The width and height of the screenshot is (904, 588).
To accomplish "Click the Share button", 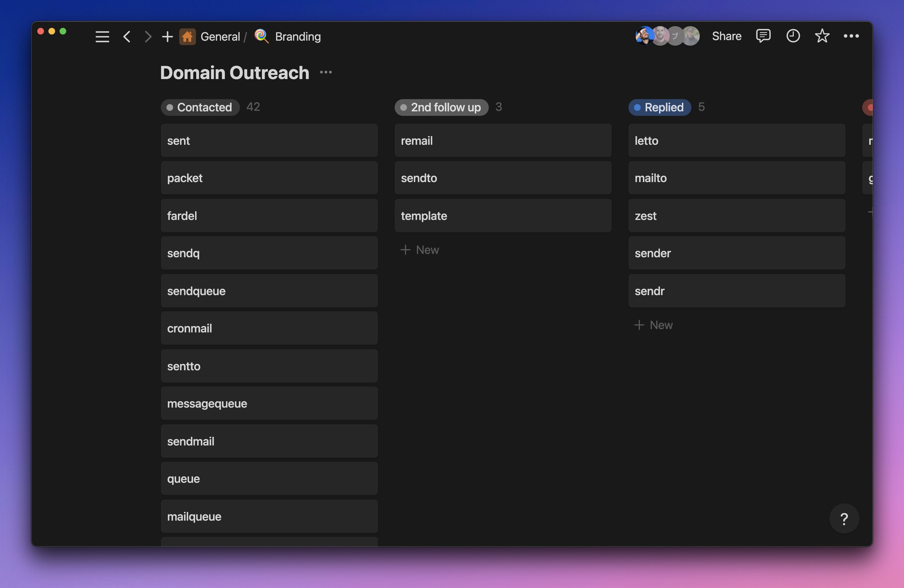I will pos(726,36).
